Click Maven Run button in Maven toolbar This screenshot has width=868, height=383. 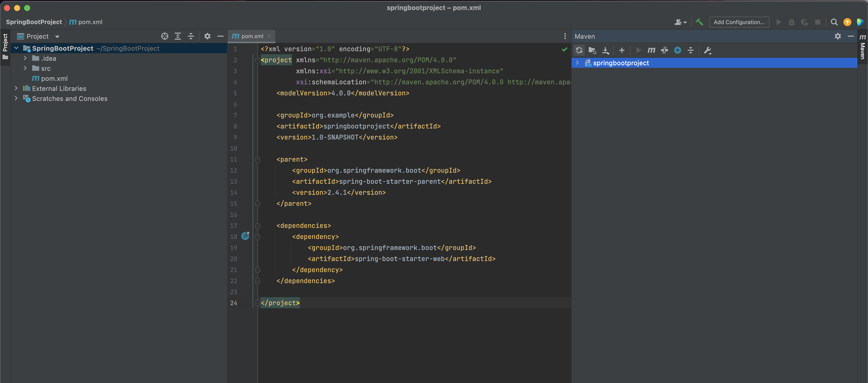638,50
